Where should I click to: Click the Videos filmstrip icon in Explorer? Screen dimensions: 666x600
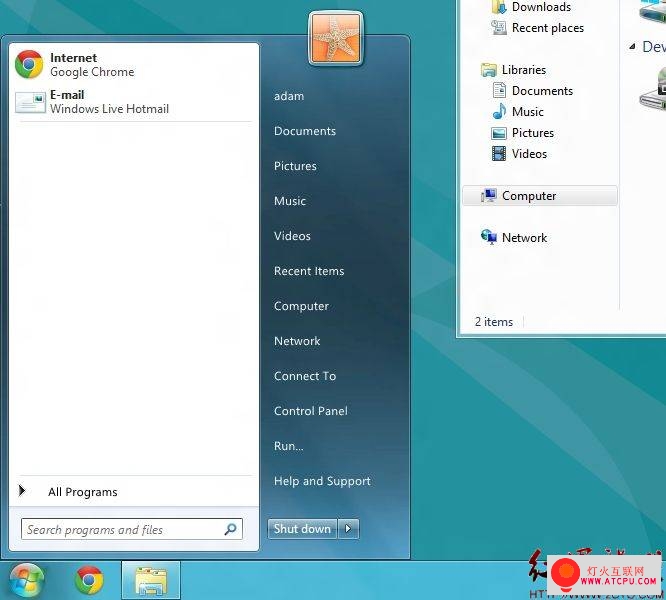click(x=499, y=153)
